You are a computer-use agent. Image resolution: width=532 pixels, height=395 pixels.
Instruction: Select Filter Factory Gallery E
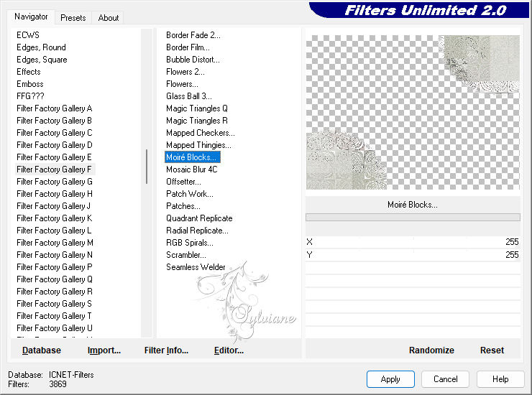click(55, 157)
